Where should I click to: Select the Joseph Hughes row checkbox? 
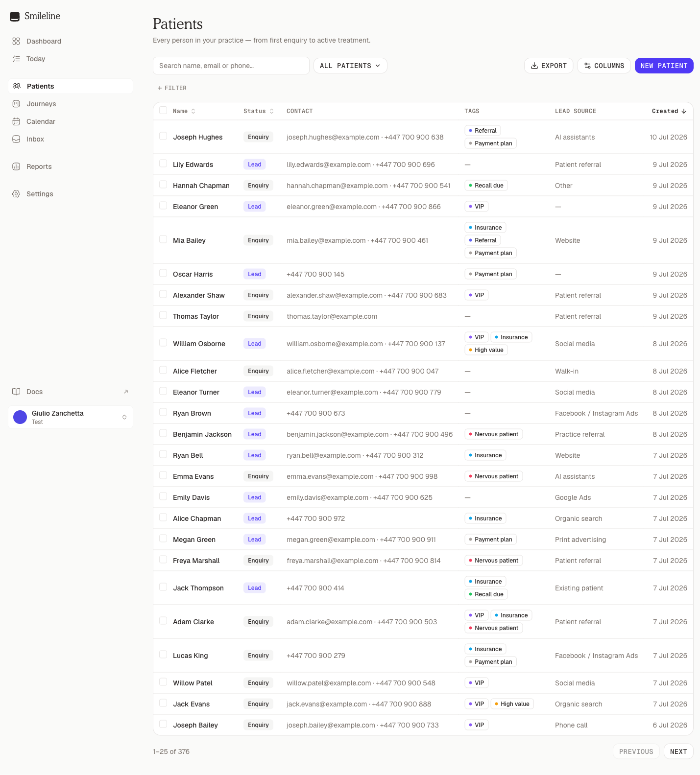pyautogui.click(x=163, y=136)
